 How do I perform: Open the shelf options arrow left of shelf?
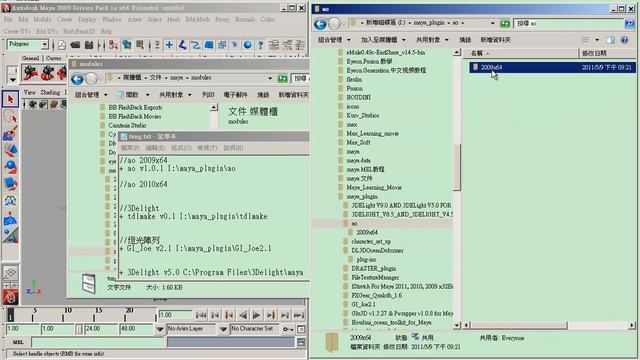[x=12, y=80]
